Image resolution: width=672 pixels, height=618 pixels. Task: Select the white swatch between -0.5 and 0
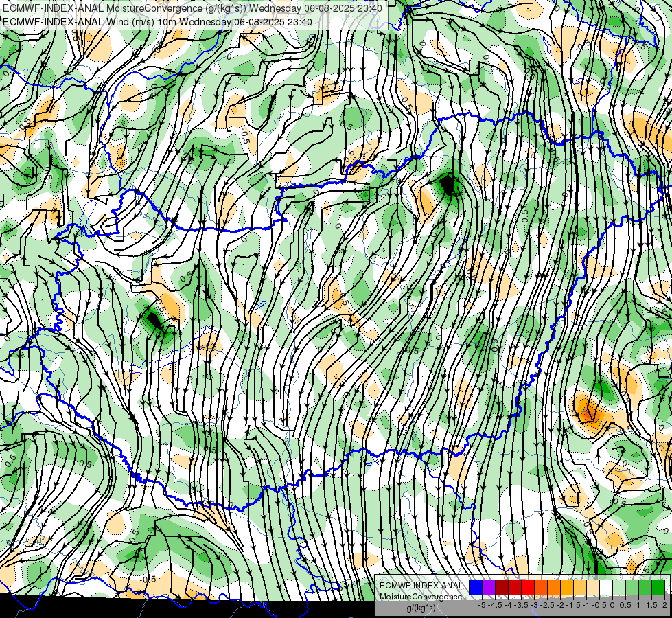tap(606, 588)
